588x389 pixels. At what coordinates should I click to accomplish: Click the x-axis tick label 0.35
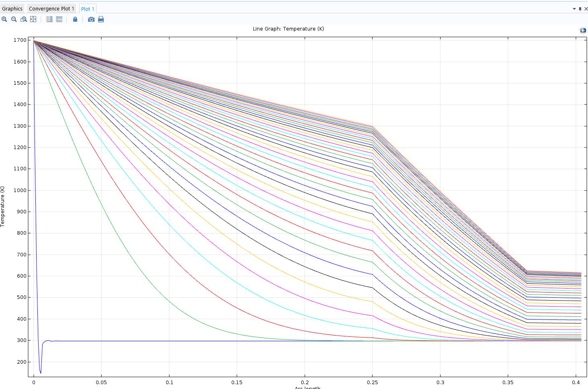tap(508, 382)
